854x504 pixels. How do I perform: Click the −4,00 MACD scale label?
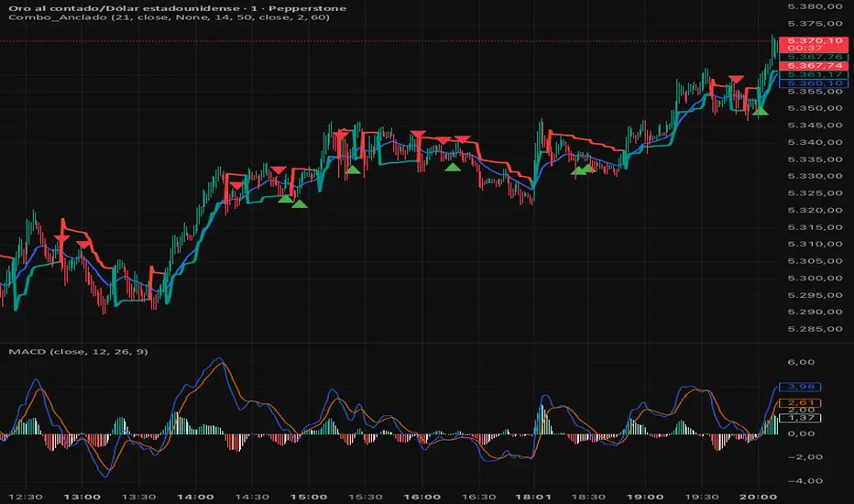pyautogui.click(x=805, y=480)
